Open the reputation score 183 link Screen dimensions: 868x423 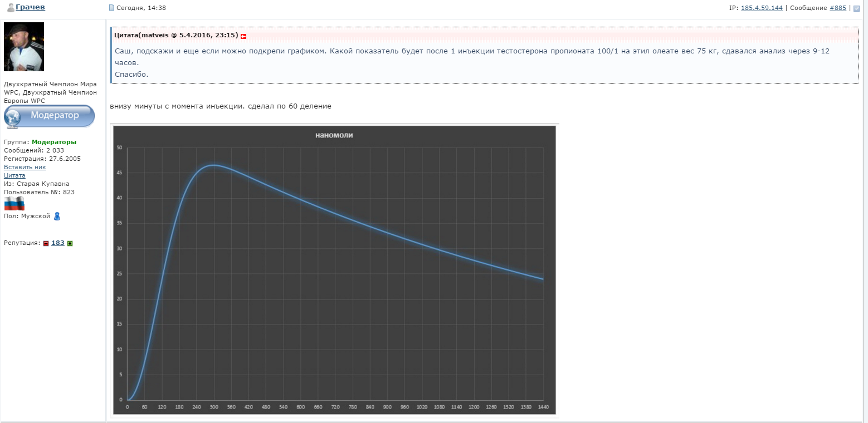[58, 243]
